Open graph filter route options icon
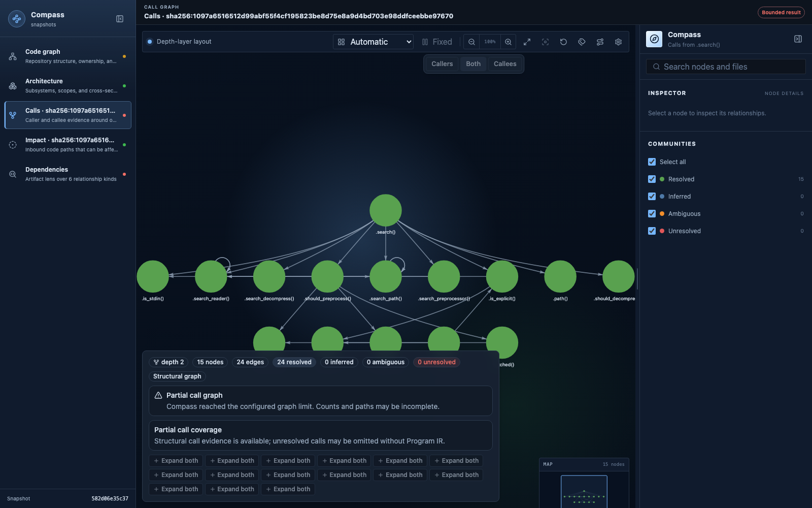Viewport: 812px width, 508px height. coord(600,42)
